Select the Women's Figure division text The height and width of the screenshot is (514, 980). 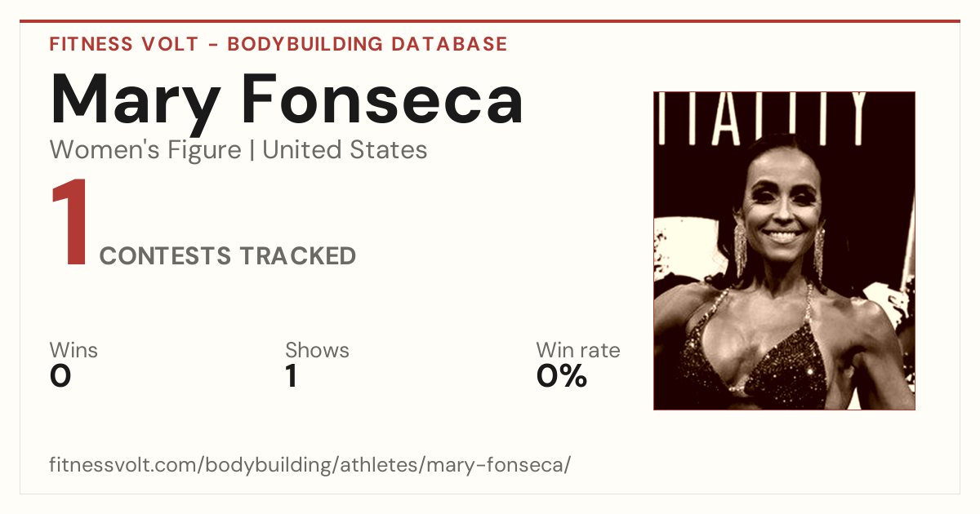pyautogui.click(x=145, y=150)
